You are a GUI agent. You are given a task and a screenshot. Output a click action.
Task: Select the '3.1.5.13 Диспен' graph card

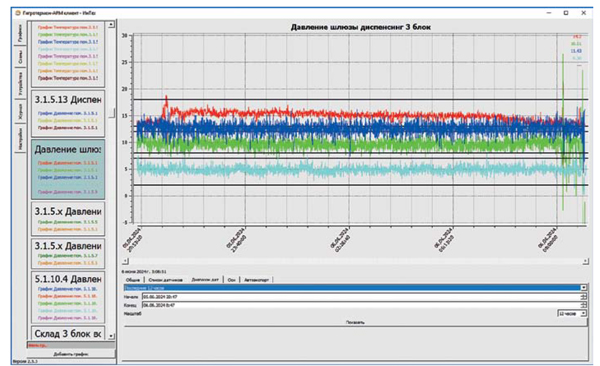pyautogui.click(x=68, y=113)
